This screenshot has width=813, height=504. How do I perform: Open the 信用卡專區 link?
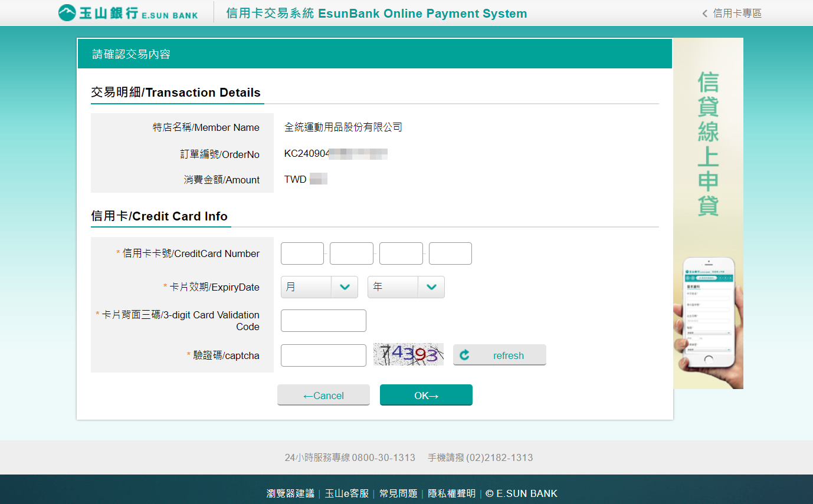[737, 14]
